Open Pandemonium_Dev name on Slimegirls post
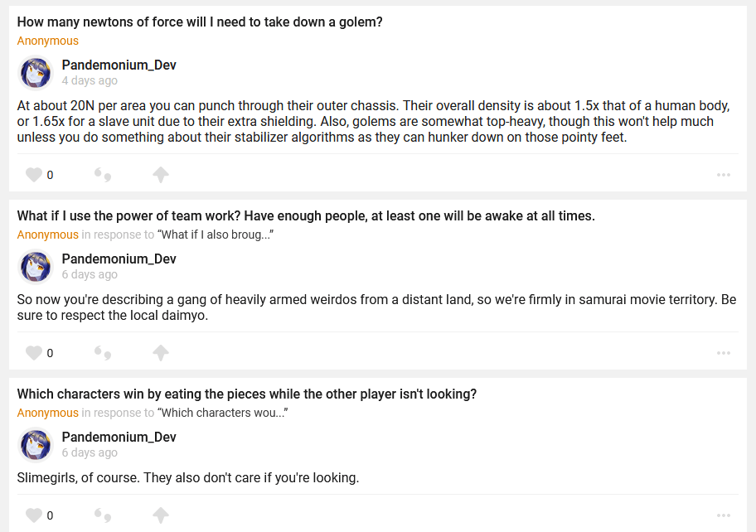The height and width of the screenshot is (532, 756). tap(119, 437)
